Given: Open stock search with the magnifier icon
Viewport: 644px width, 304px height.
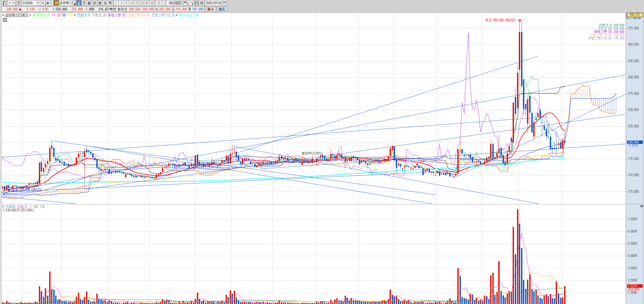Looking at the screenshot, I should click(43, 3).
